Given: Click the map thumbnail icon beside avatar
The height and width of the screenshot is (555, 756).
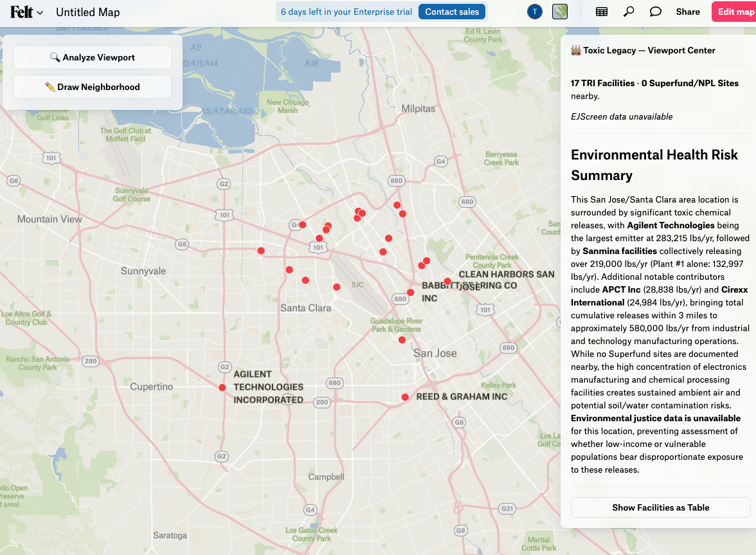Looking at the screenshot, I should point(560,12).
